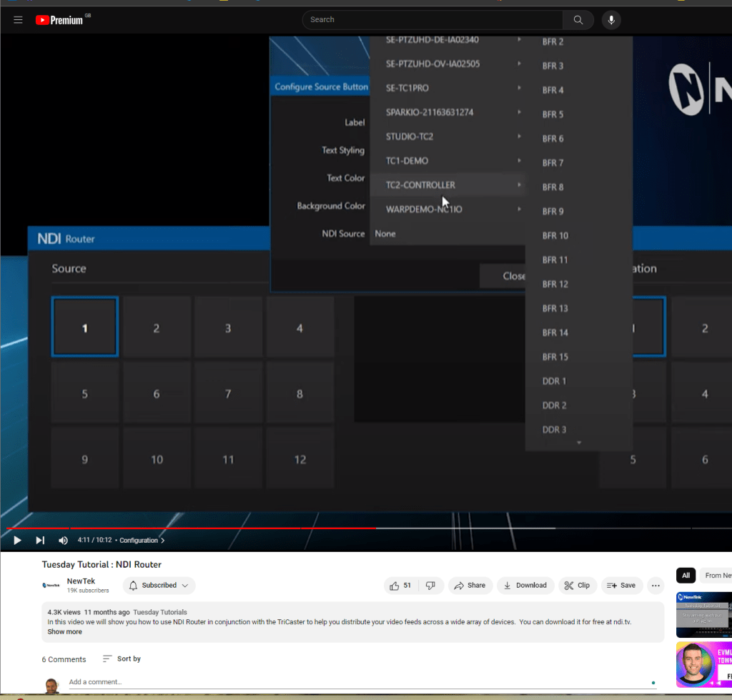Select Source button 12 in NDI Router
The image size is (732, 700).
300,459
